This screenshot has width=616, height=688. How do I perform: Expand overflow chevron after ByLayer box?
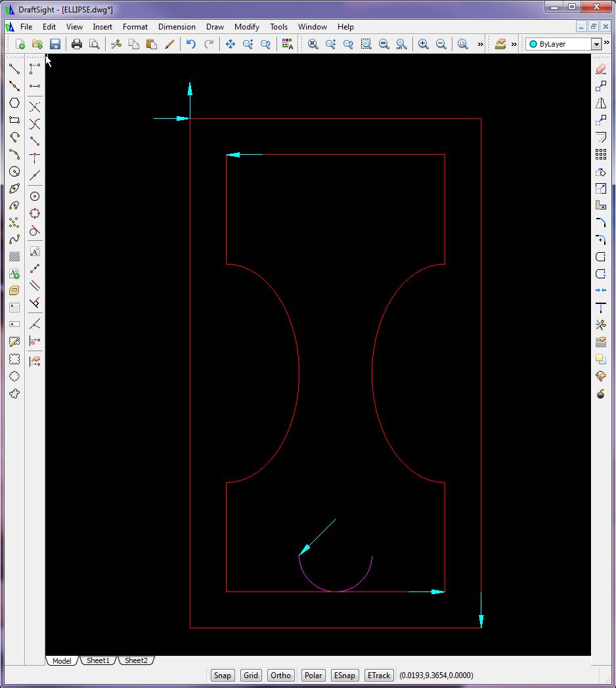coord(607,43)
